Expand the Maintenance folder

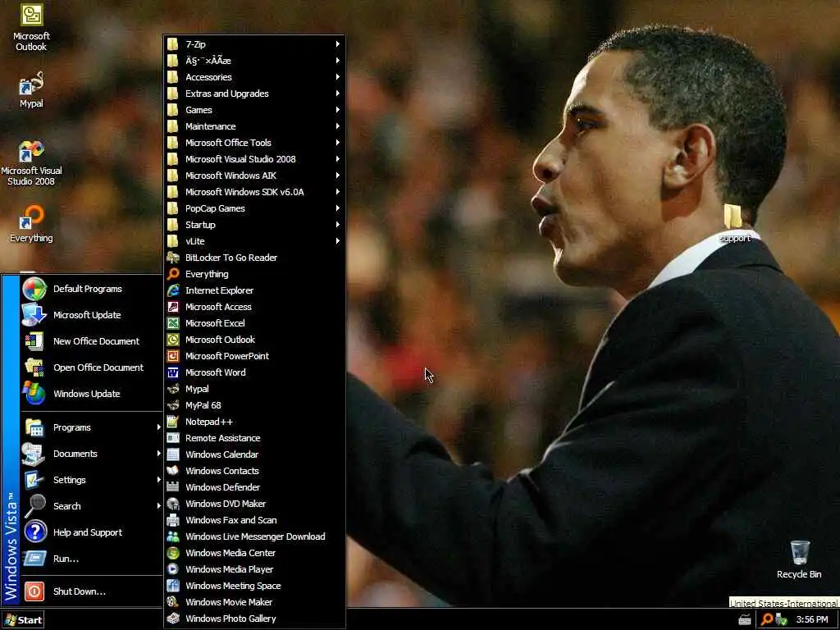click(x=254, y=126)
